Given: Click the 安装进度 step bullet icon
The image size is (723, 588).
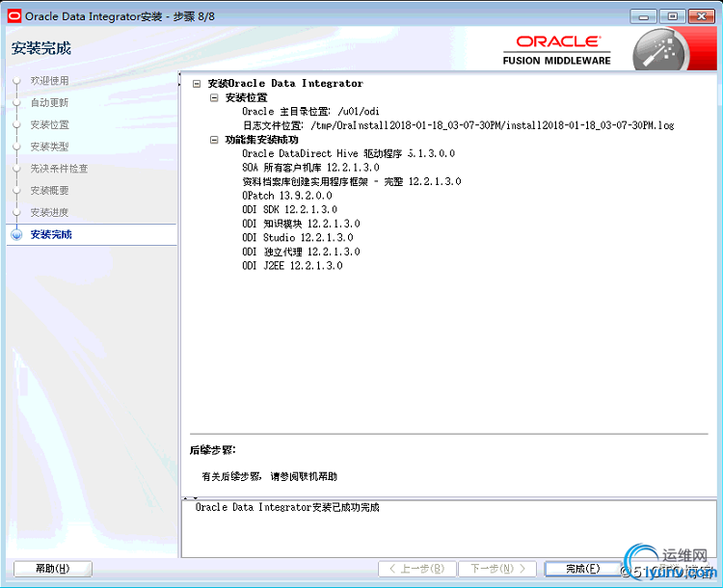Looking at the screenshot, I should point(16,213).
